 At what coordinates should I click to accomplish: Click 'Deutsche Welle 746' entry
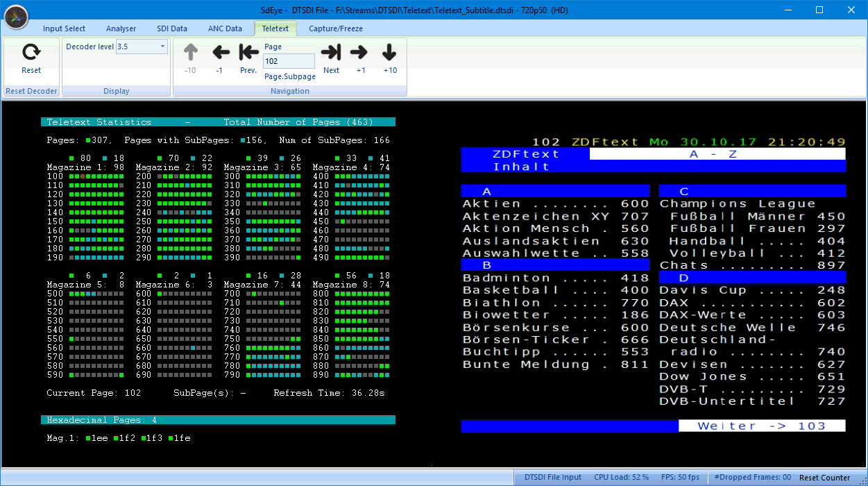753,327
